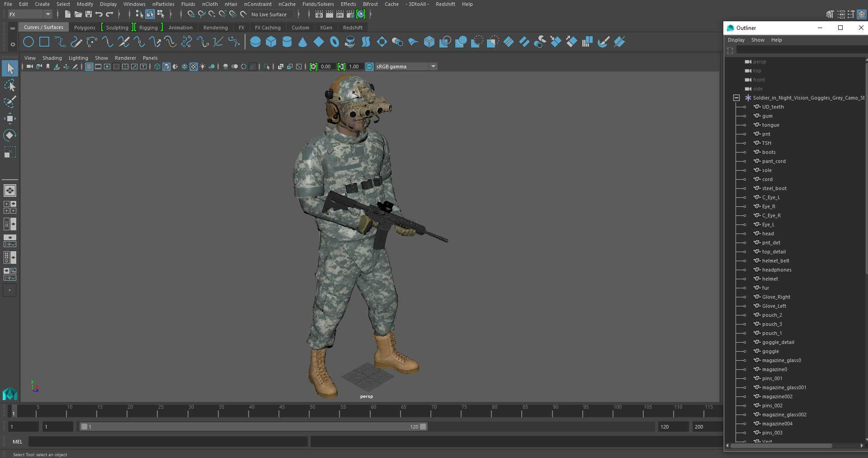The height and width of the screenshot is (458, 868).
Task: Toggle smooth shade all mode
Action: pos(166,67)
